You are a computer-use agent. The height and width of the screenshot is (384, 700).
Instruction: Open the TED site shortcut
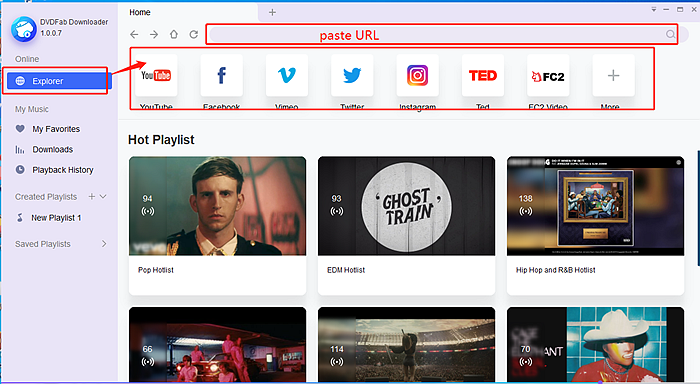pyautogui.click(x=483, y=75)
